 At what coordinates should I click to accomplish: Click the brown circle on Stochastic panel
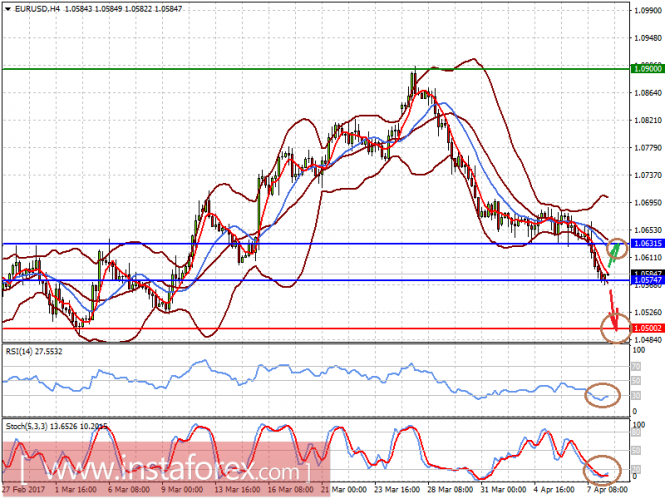click(602, 470)
